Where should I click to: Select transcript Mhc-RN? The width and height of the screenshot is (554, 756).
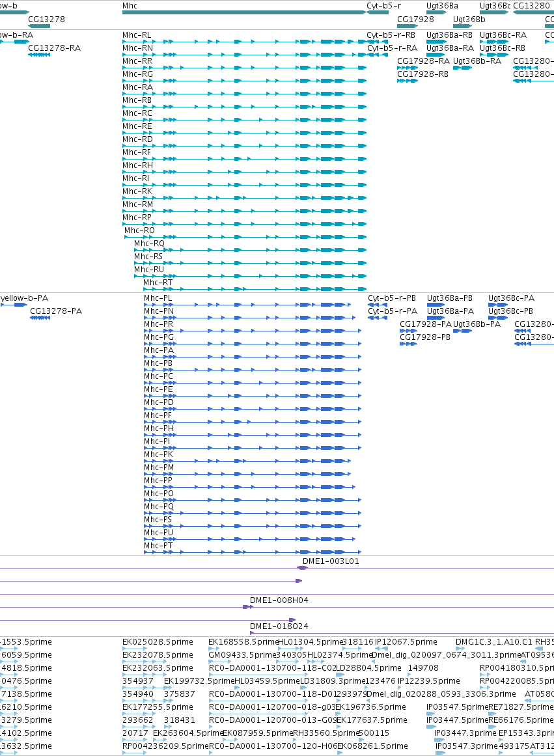[137, 48]
